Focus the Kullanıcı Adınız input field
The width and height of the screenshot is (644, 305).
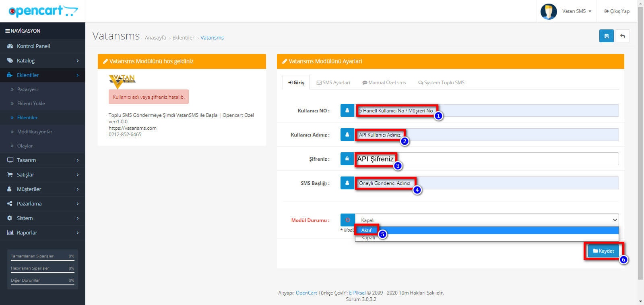[x=486, y=135]
